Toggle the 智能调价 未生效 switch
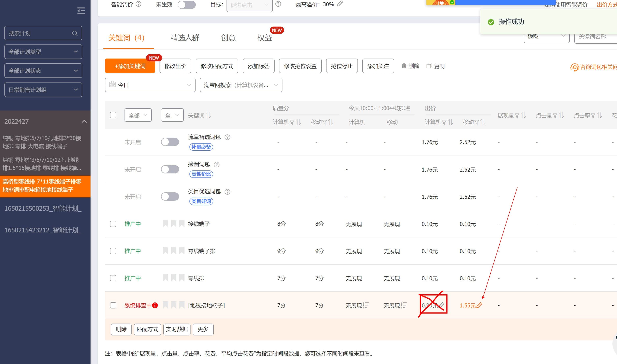Viewport: 617px width, 364px height. tap(187, 5)
